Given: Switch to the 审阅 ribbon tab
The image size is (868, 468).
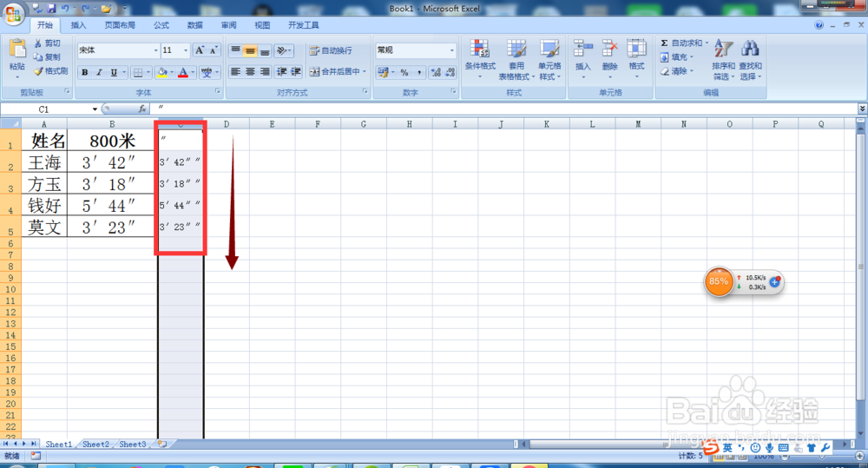Looking at the screenshot, I should pos(228,25).
